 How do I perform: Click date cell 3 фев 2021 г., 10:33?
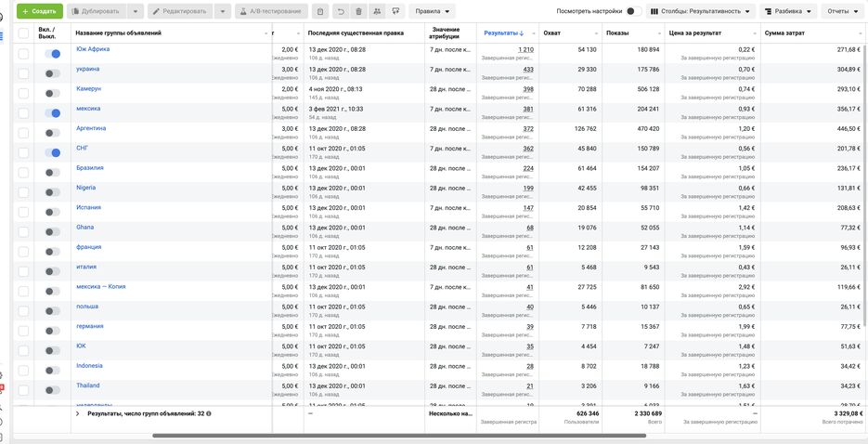336,109
